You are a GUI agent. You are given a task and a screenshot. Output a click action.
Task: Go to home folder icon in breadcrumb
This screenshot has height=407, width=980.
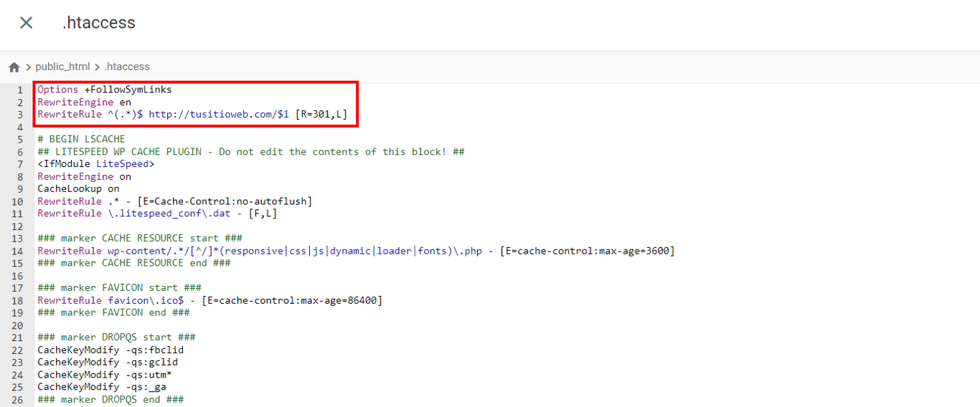click(14, 67)
